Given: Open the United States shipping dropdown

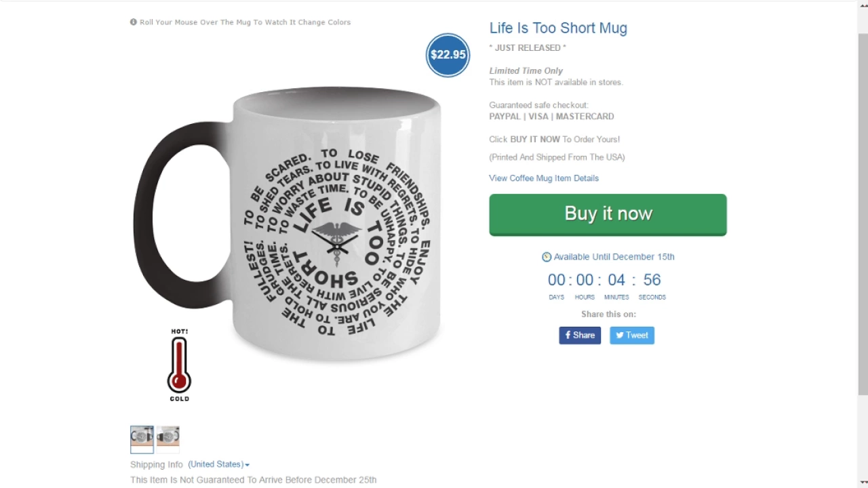Looking at the screenshot, I should coord(218,464).
